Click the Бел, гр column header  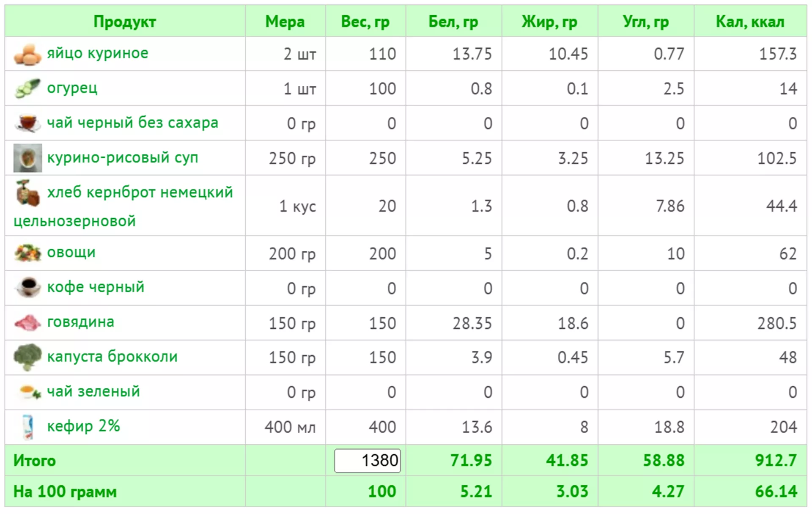pos(453,21)
